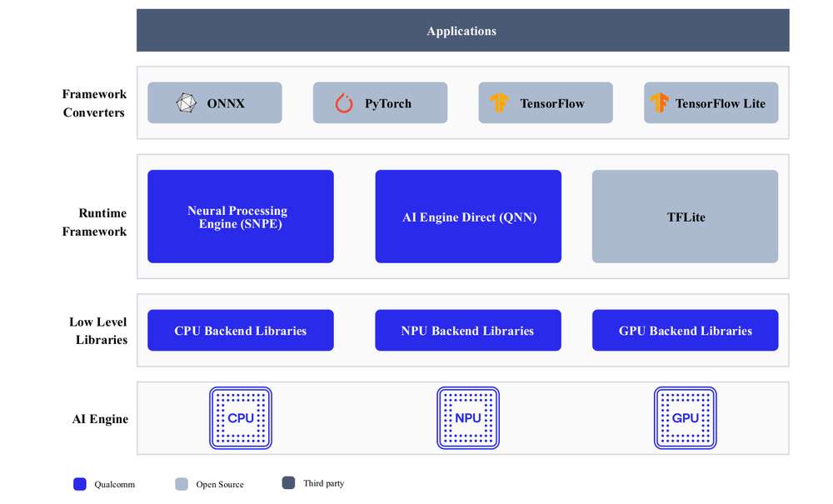Click the Framework Converters row label
Viewport: 833px width, 504px height.
[x=94, y=103]
